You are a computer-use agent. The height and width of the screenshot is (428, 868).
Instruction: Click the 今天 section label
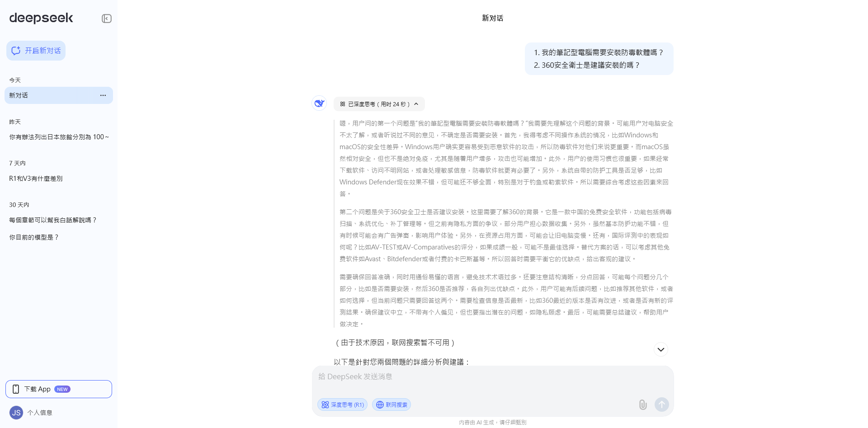coord(15,80)
